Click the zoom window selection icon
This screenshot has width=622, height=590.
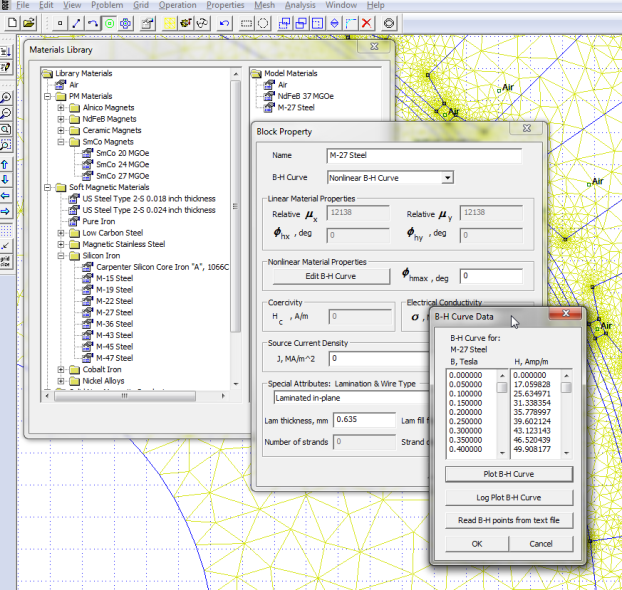tap(6, 145)
